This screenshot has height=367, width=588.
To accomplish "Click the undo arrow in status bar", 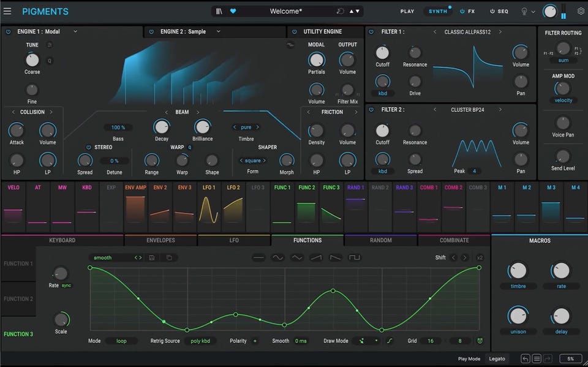I will click(526, 358).
